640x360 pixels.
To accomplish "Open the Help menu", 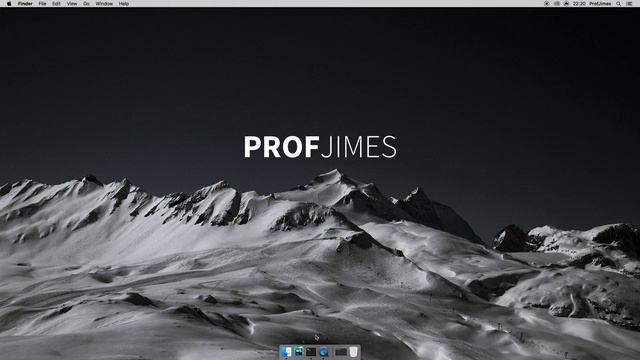I will [x=124, y=4].
